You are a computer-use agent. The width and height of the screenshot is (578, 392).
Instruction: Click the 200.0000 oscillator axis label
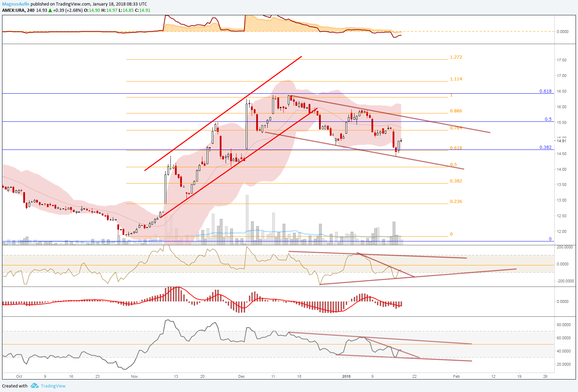(x=565, y=247)
